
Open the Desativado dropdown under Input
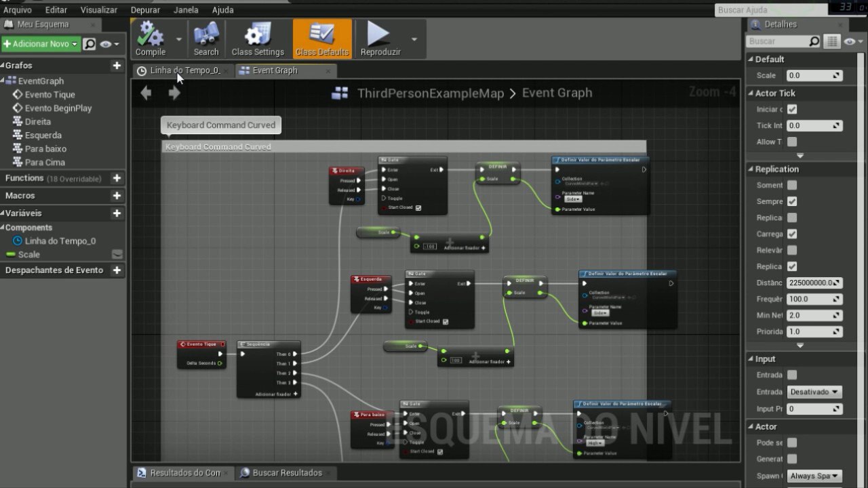pyautogui.click(x=814, y=392)
